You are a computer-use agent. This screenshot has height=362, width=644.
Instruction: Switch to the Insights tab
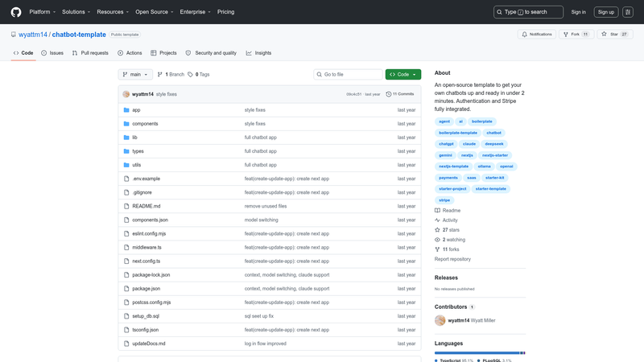pos(258,53)
